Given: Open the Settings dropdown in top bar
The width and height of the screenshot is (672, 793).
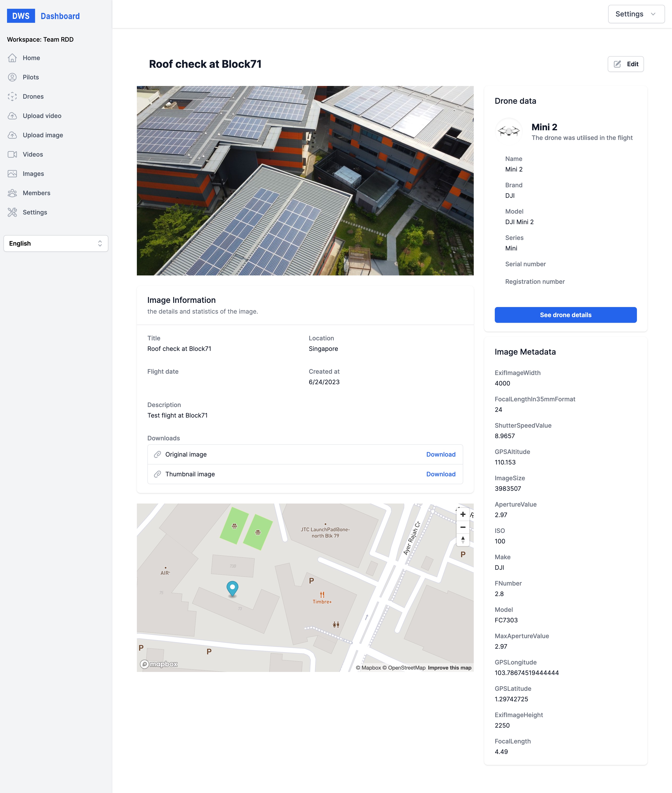Looking at the screenshot, I should click(x=636, y=14).
